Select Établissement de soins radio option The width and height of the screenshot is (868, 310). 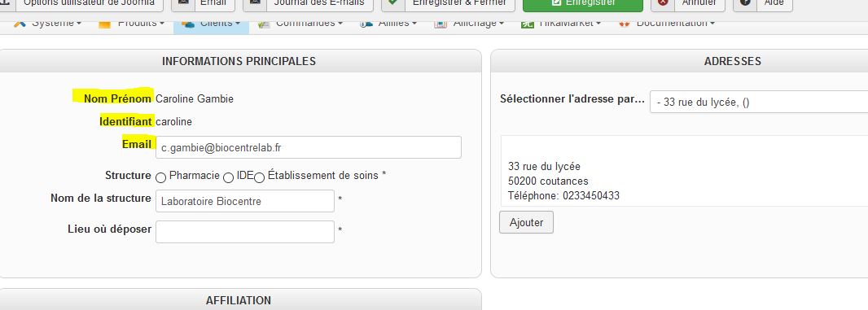click(x=259, y=177)
